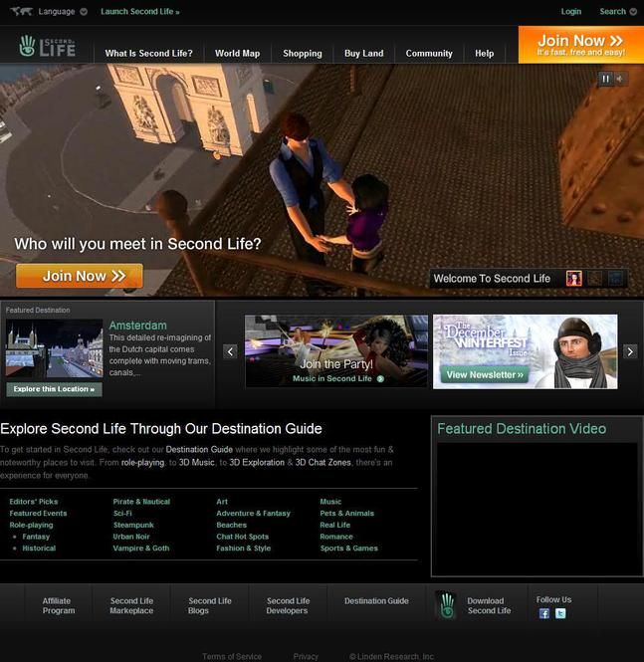Open Pets & Animals category
Viewport: 644px width, 662px height.
tap(347, 514)
